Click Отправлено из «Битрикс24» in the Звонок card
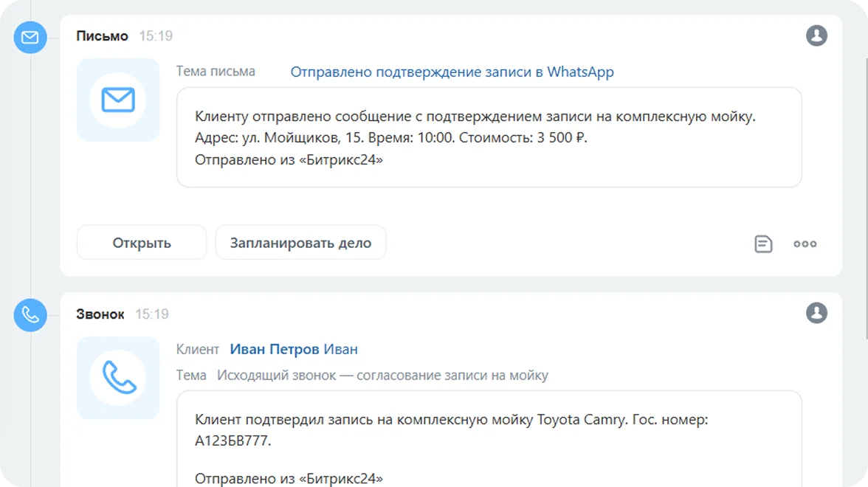868x487 pixels. click(289, 479)
